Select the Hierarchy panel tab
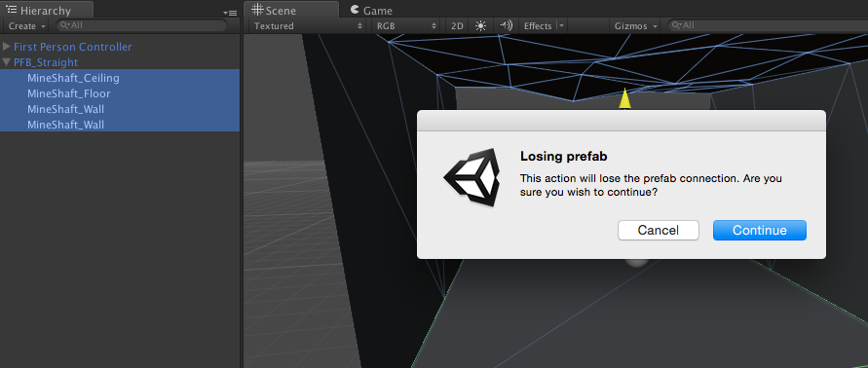The width and height of the screenshot is (868, 368). coord(47,10)
